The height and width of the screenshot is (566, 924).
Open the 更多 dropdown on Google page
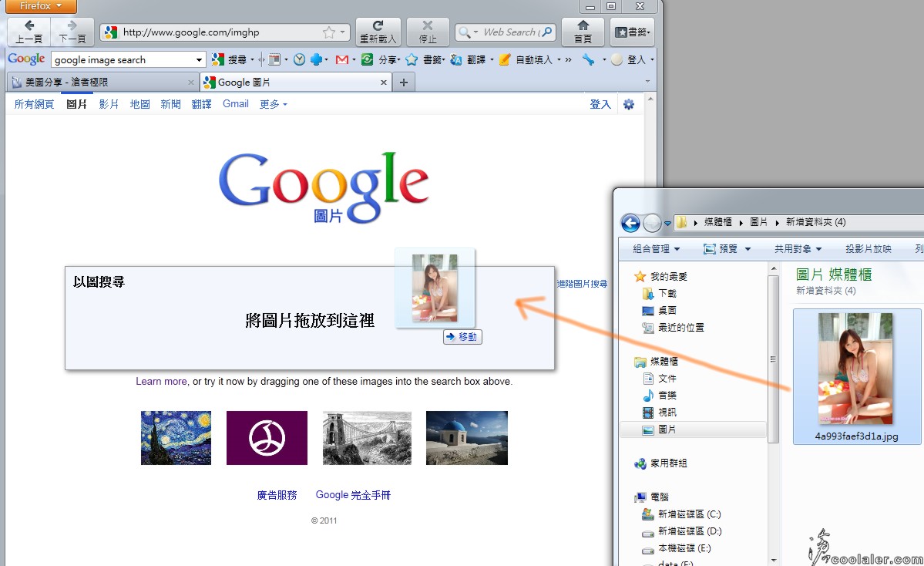pos(274,104)
